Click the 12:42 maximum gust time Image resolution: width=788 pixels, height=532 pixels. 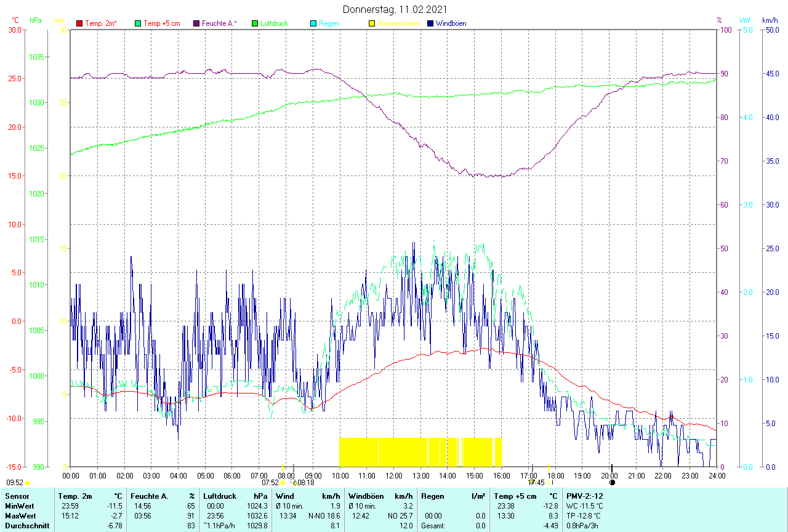click(x=361, y=515)
